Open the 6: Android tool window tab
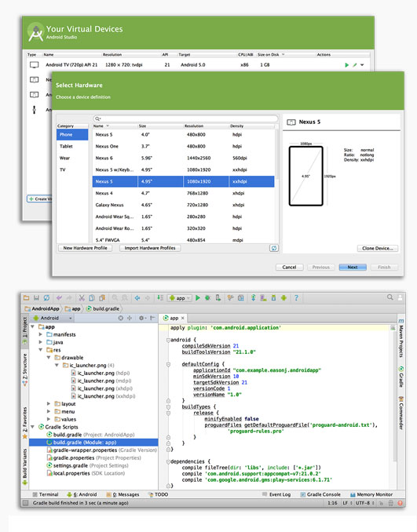The width and height of the screenshot is (417, 532). click(x=82, y=494)
